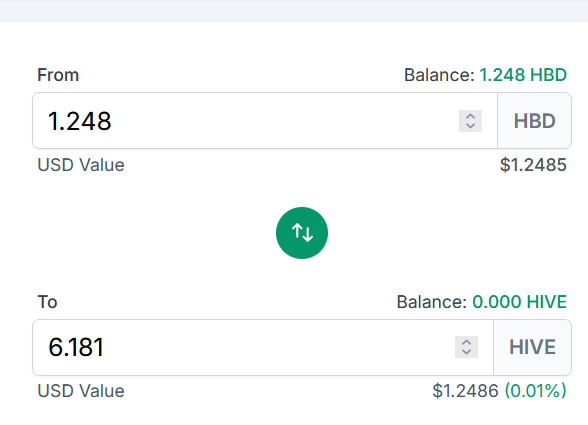Click the Balance: label above the HBD field
This screenshot has width=588, height=425.
pos(440,75)
